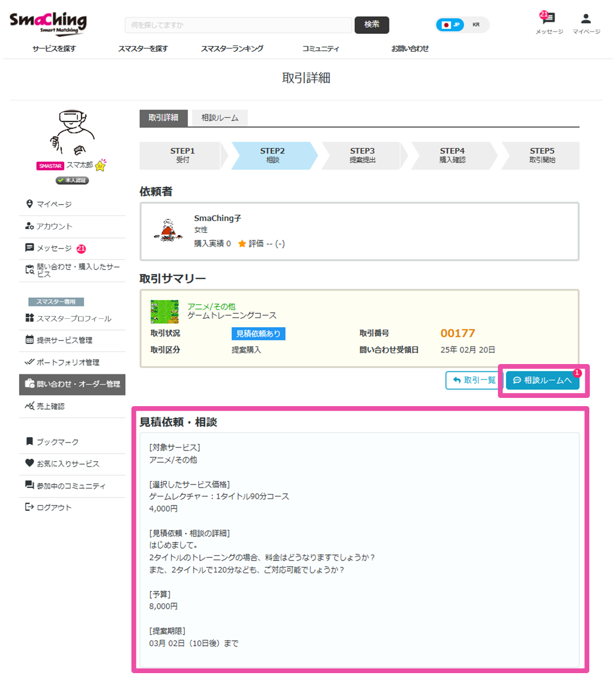Open アカウント in the sidebar
Viewport: 616px width, 687px height.
click(54, 226)
